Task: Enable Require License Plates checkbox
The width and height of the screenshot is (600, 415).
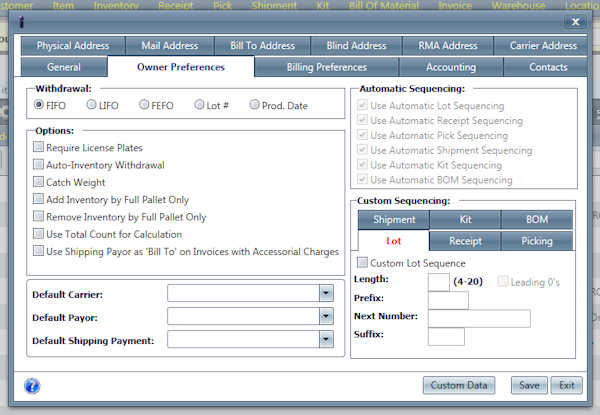Action: pyautogui.click(x=38, y=148)
